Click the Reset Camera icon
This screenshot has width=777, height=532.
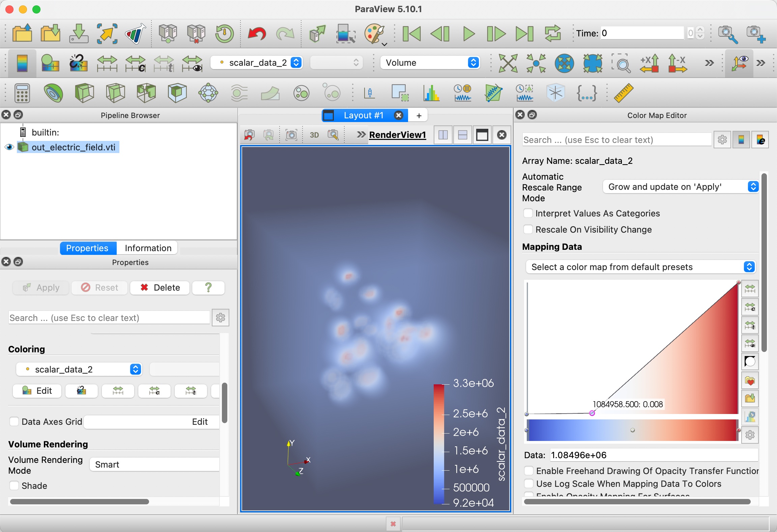(x=508, y=63)
